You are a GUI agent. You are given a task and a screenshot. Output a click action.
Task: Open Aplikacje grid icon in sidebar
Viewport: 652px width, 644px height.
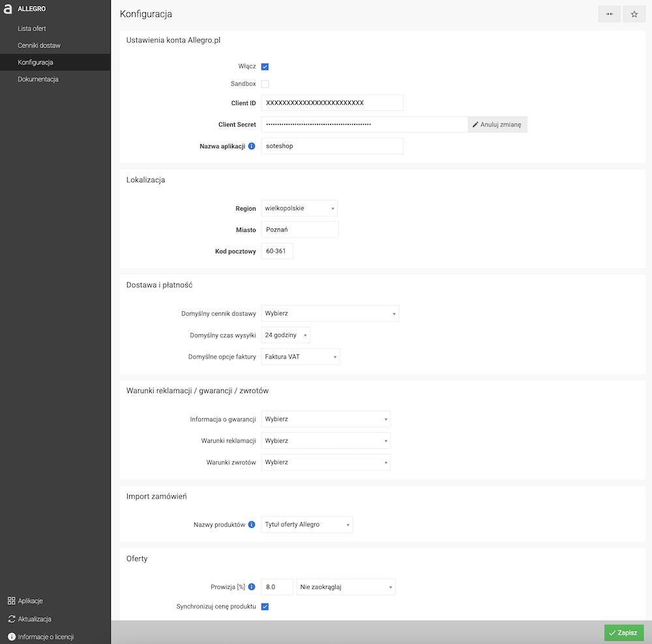pos(11,601)
